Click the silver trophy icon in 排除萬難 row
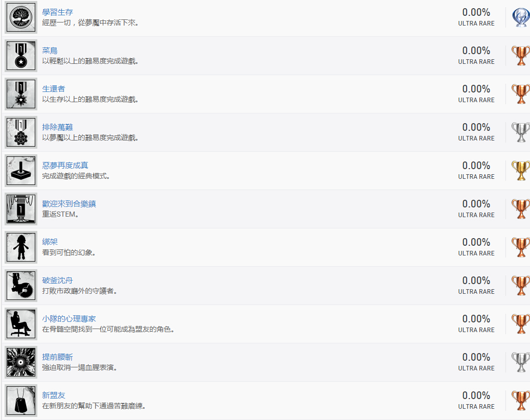 point(521,132)
